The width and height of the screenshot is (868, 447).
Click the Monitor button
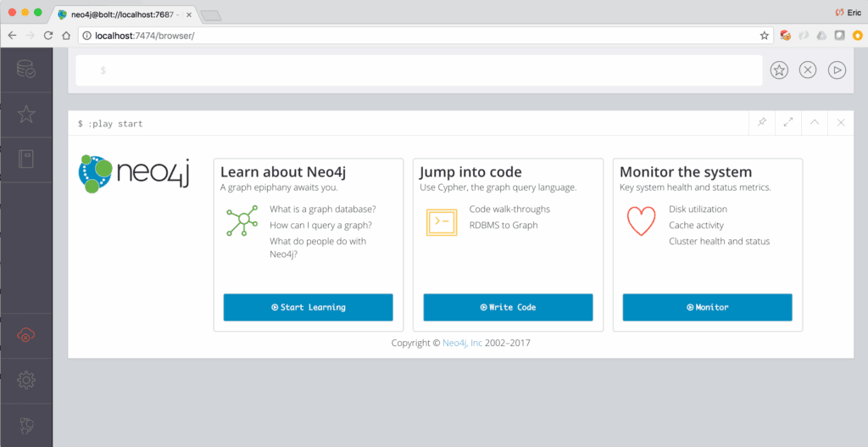708,307
